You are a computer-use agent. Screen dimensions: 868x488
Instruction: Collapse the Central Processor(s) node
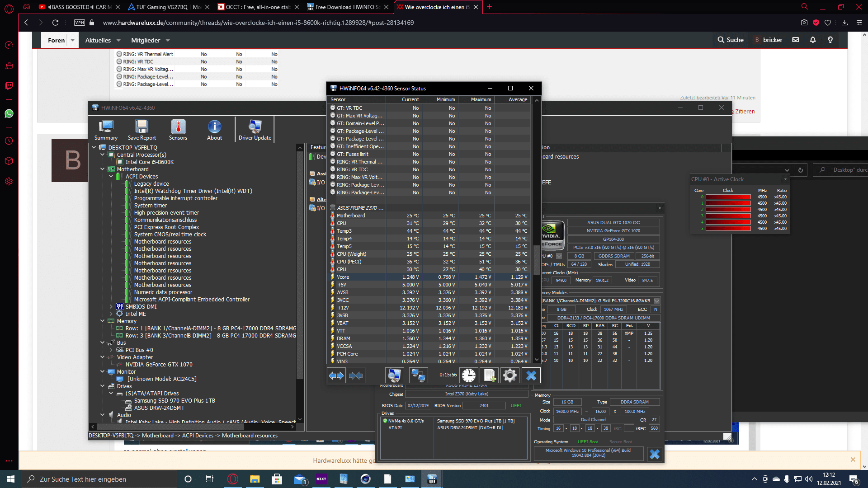pos(103,155)
